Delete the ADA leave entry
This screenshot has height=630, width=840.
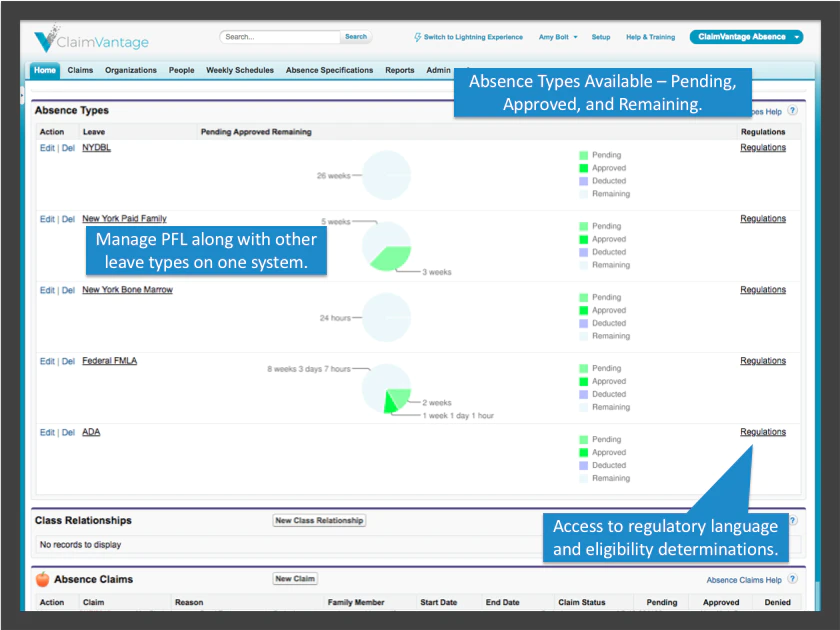(68, 432)
